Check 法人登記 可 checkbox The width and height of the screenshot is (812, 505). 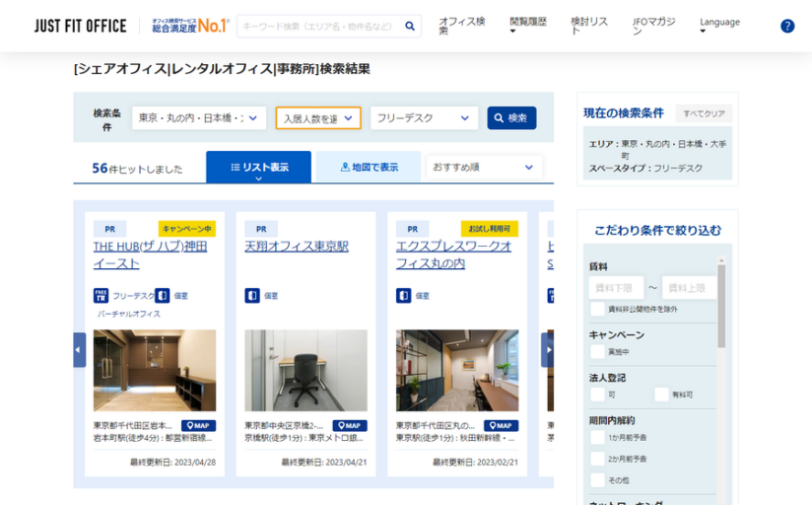[x=597, y=395]
